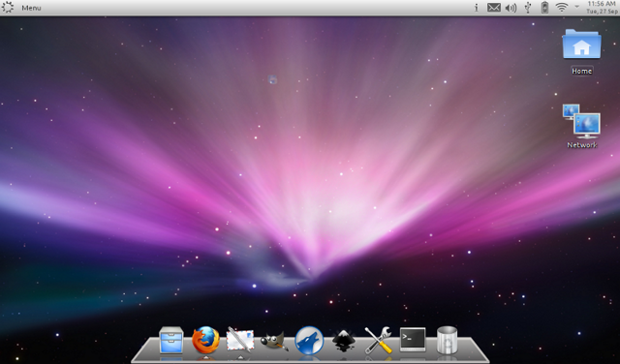
Task: Launch GIMP from the dock
Action: click(x=274, y=341)
